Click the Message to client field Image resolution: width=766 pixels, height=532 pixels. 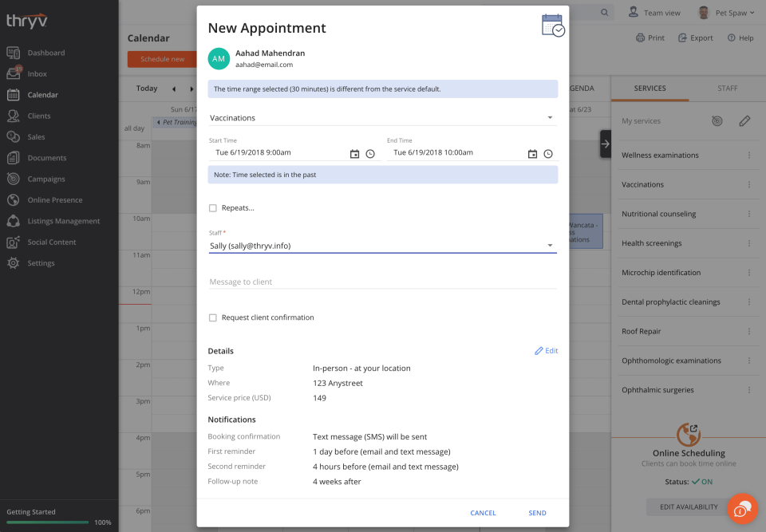tap(383, 282)
